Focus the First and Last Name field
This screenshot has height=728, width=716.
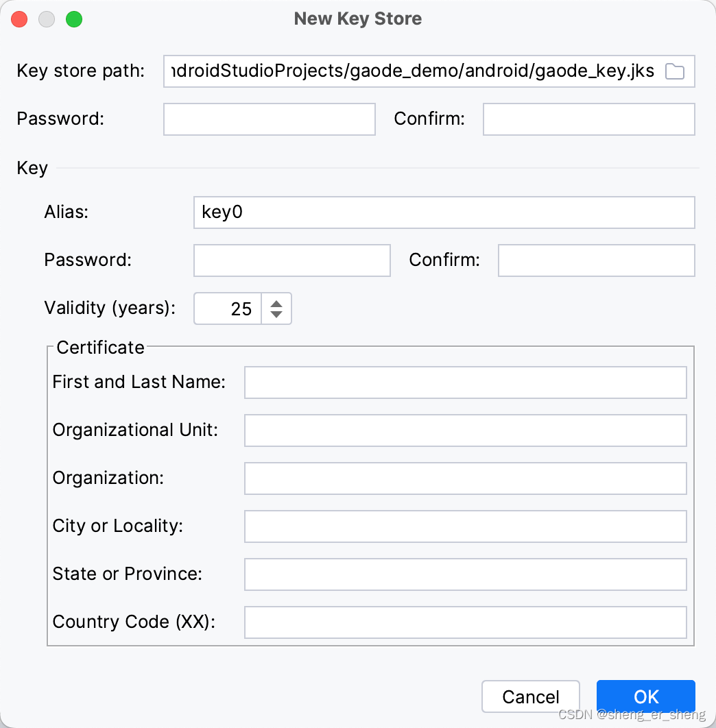click(x=466, y=383)
